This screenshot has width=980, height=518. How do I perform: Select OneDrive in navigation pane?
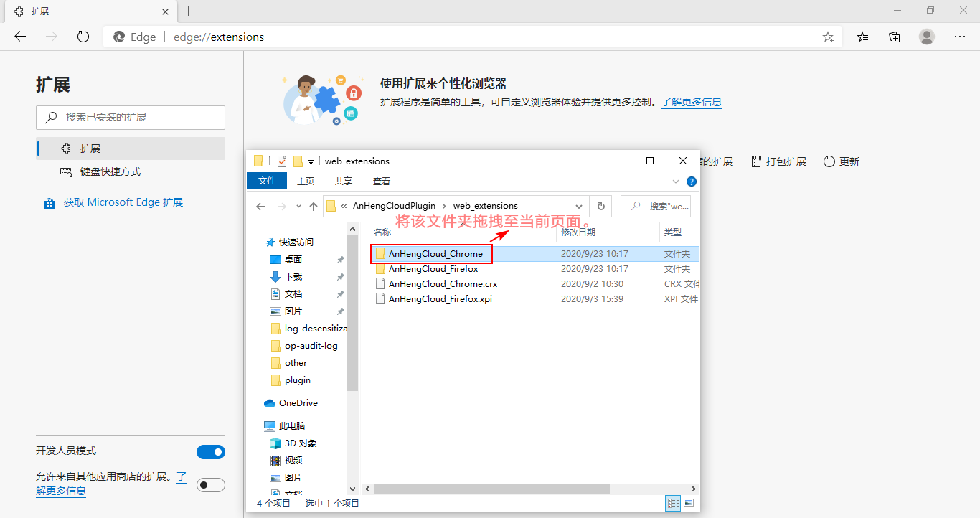pyautogui.click(x=291, y=403)
